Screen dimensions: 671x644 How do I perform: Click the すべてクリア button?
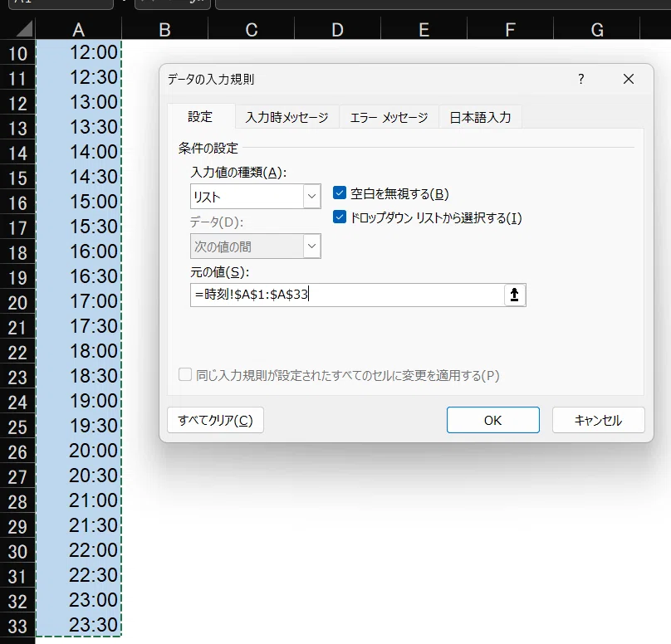click(215, 420)
